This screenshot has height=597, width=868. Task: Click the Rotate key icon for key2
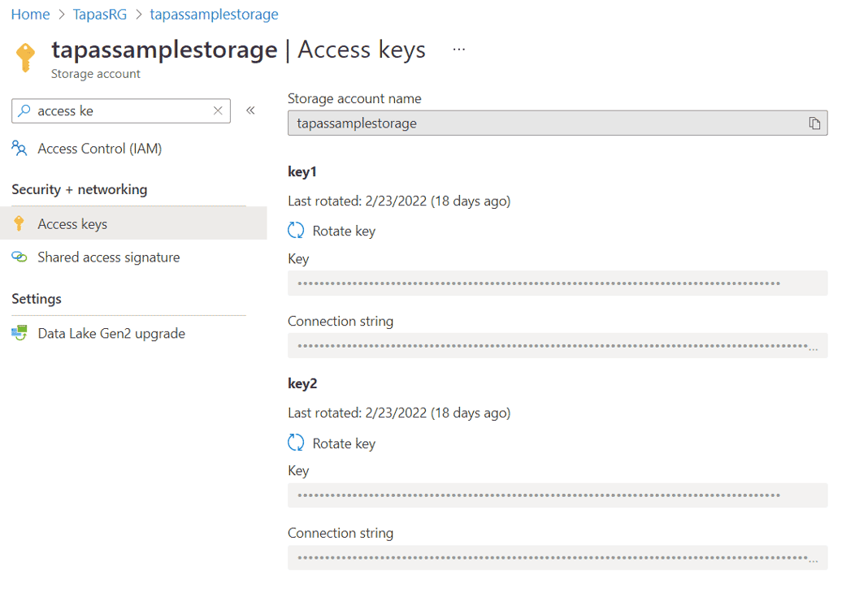pyautogui.click(x=295, y=443)
